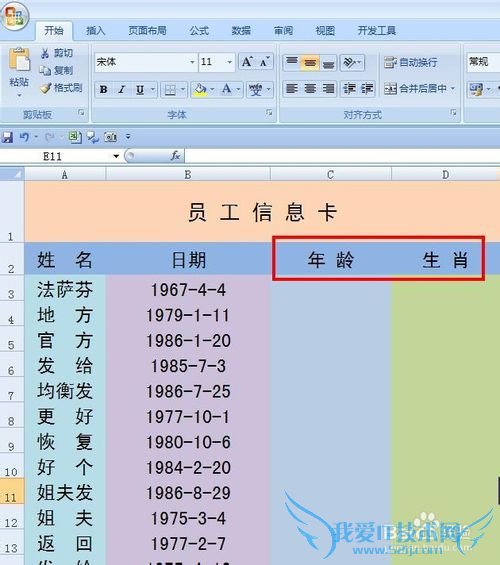Increase font size with the large A icon
500x565 pixels.
[247, 62]
